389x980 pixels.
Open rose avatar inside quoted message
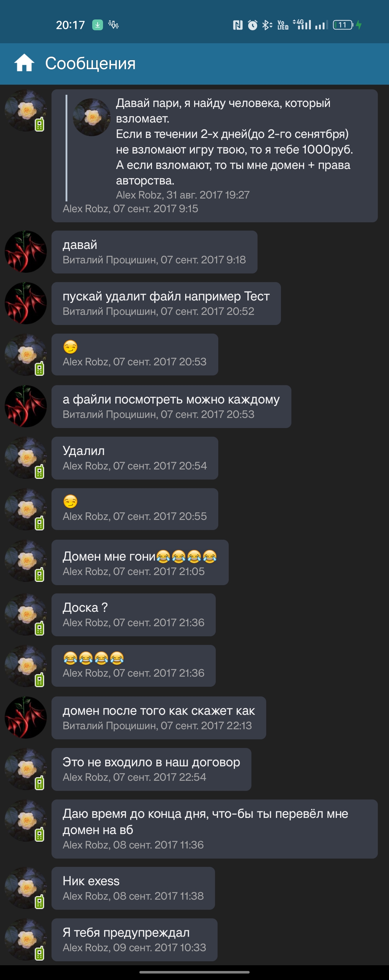(x=91, y=117)
